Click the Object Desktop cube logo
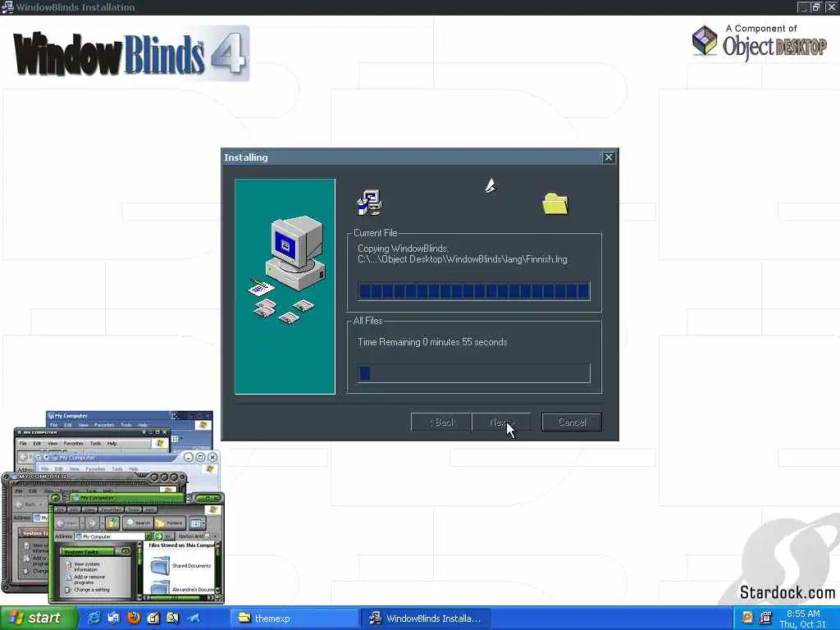 click(705, 40)
